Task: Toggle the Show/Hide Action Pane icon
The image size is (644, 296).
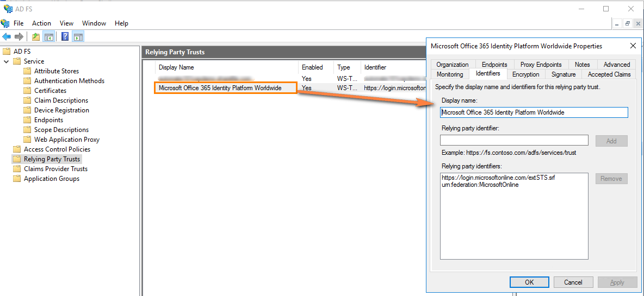Action: pos(78,37)
